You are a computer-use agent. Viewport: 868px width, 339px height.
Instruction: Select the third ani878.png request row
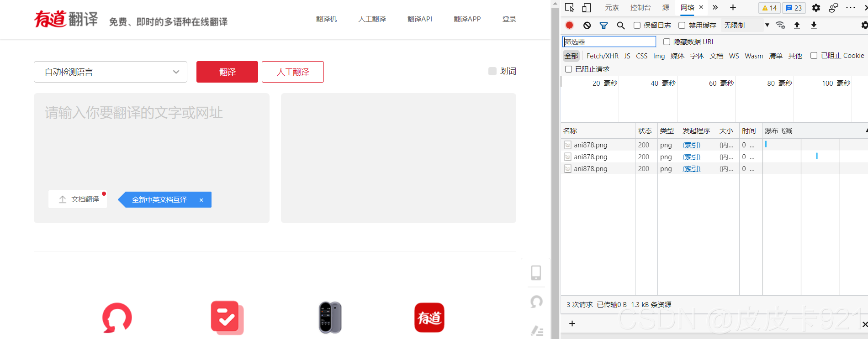[715, 169]
